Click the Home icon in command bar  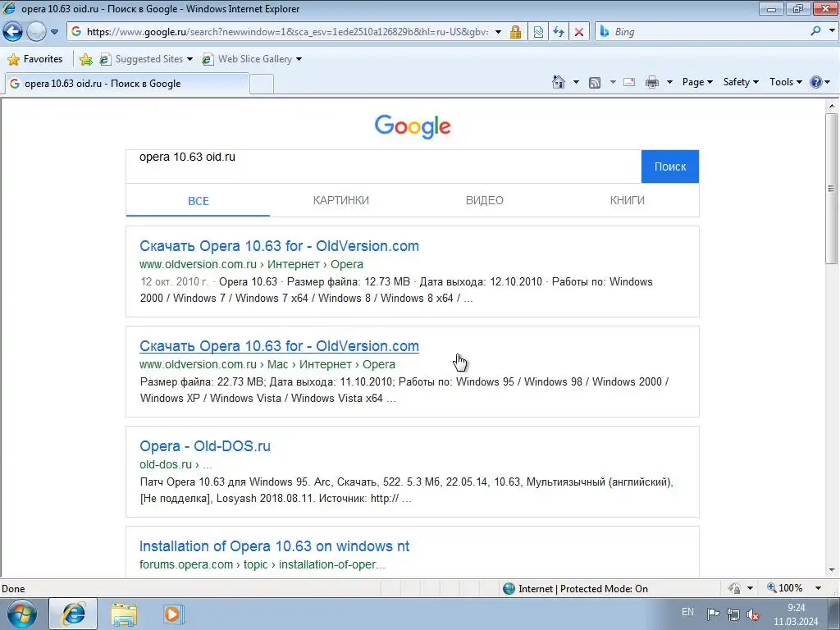[558, 82]
